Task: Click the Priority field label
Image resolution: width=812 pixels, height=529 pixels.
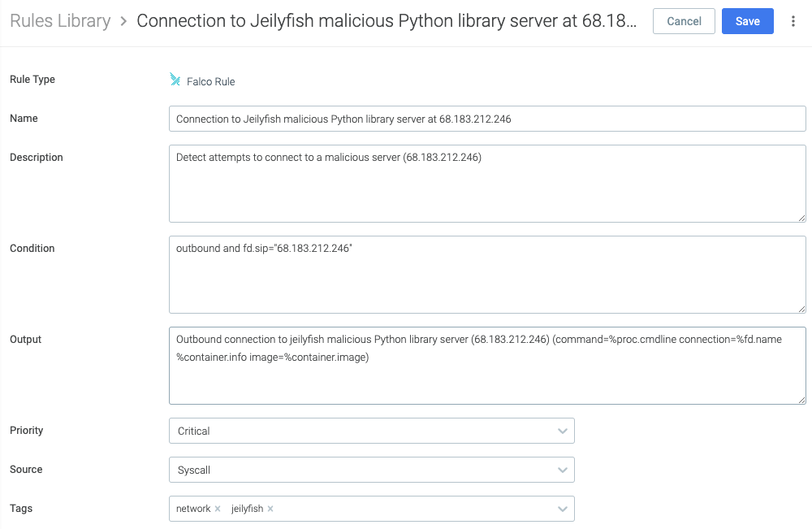Action: (27, 431)
